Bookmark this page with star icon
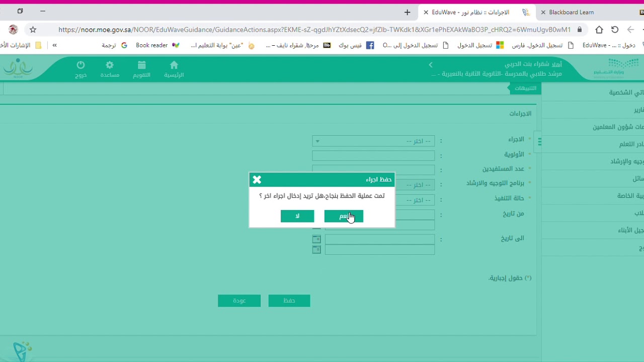This screenshot has height=362, width=644. 33,30
